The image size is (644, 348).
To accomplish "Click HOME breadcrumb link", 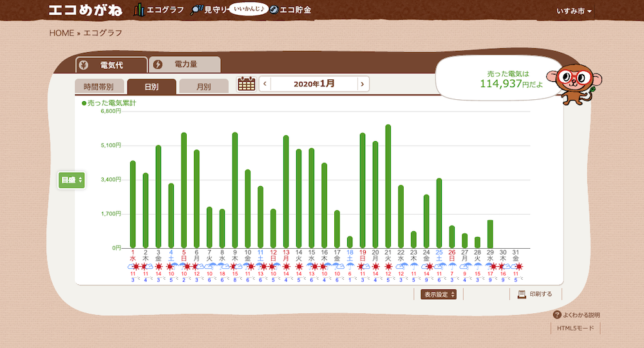I will (x=62, y=33).
